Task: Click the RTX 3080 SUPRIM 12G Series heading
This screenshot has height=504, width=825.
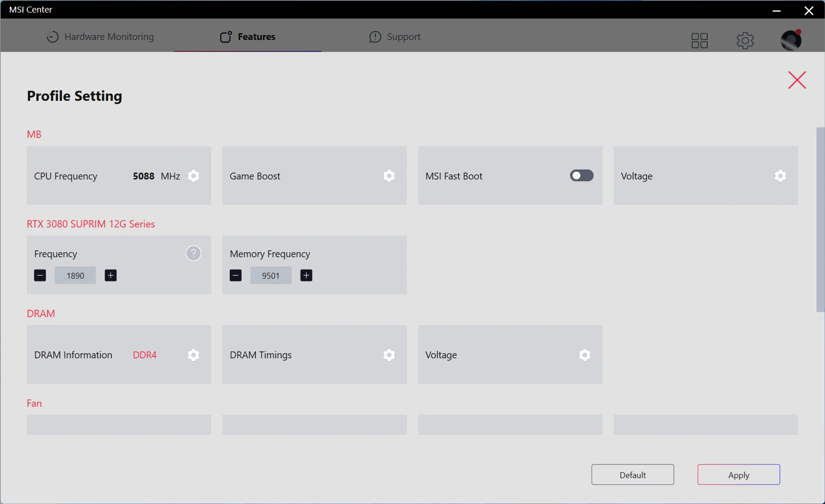Action: click(x=91, y=224)
